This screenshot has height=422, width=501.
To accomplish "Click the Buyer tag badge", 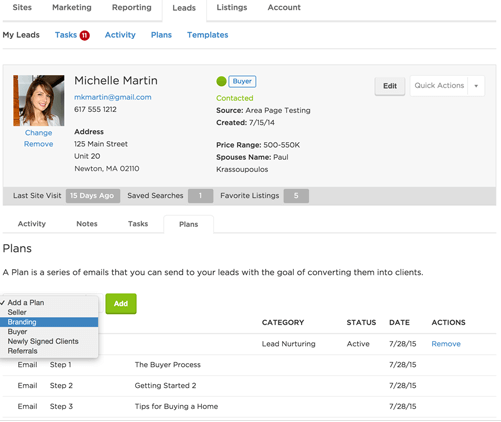I will click(x=242, y=81).
